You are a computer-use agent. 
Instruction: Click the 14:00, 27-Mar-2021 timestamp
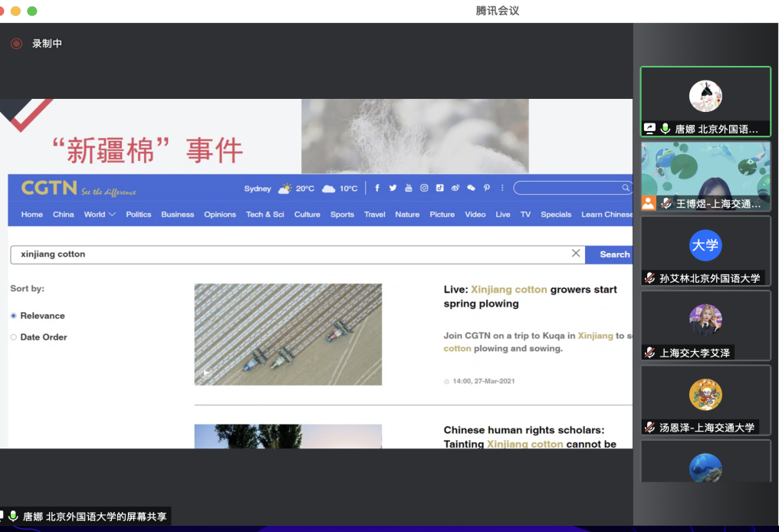pyautogui.click(x=483, y=382)
